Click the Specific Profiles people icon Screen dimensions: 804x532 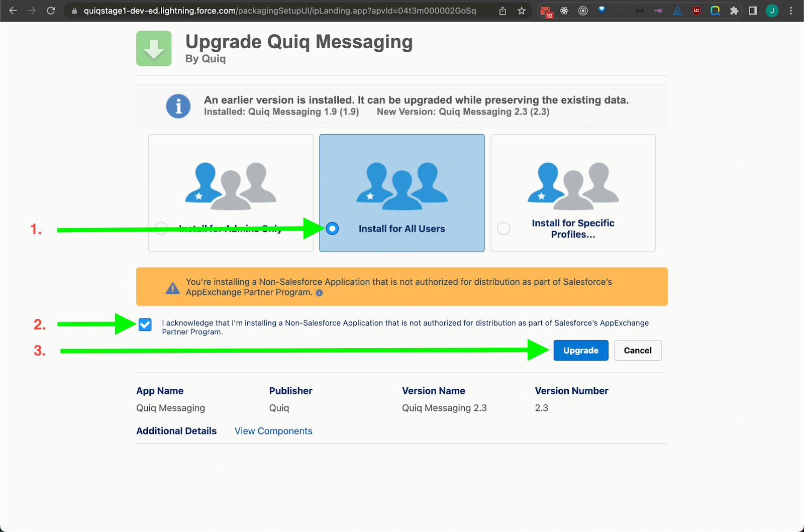pyautogui.click(x=573, y=186)
